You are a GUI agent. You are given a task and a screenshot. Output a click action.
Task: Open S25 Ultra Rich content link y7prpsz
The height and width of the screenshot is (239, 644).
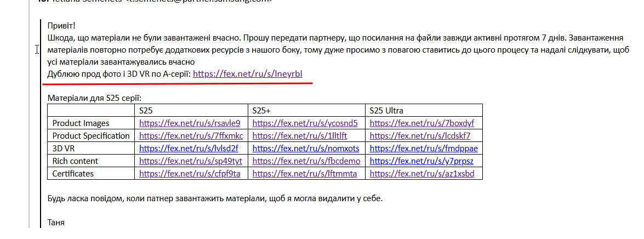pos(421,161)
